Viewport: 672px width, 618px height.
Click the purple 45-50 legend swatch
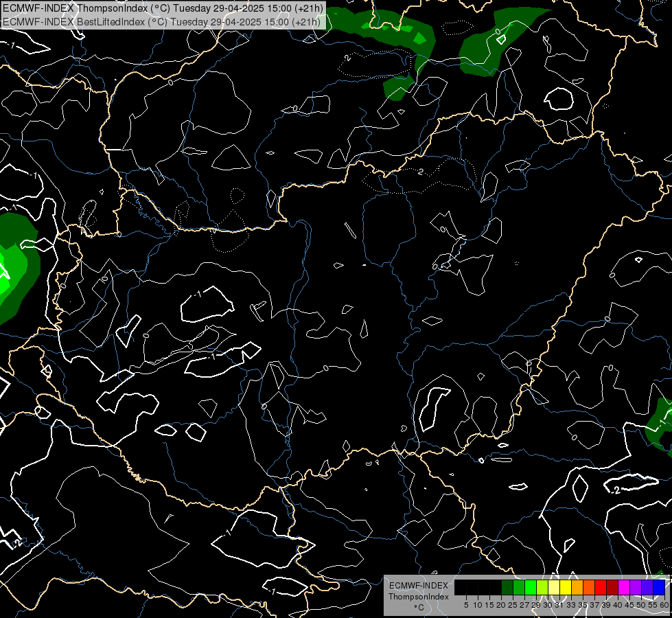pos(636,587)
